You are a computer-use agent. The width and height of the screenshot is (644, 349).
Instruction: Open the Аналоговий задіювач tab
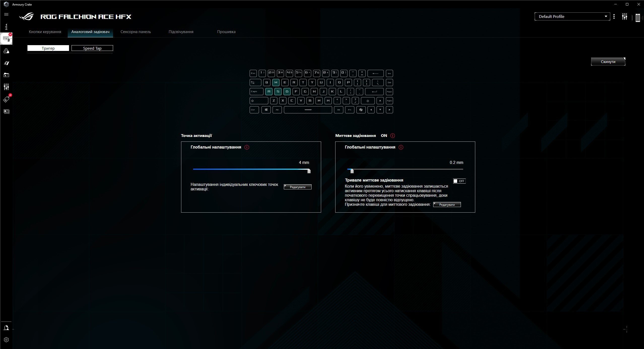click(x=90, y=32)
